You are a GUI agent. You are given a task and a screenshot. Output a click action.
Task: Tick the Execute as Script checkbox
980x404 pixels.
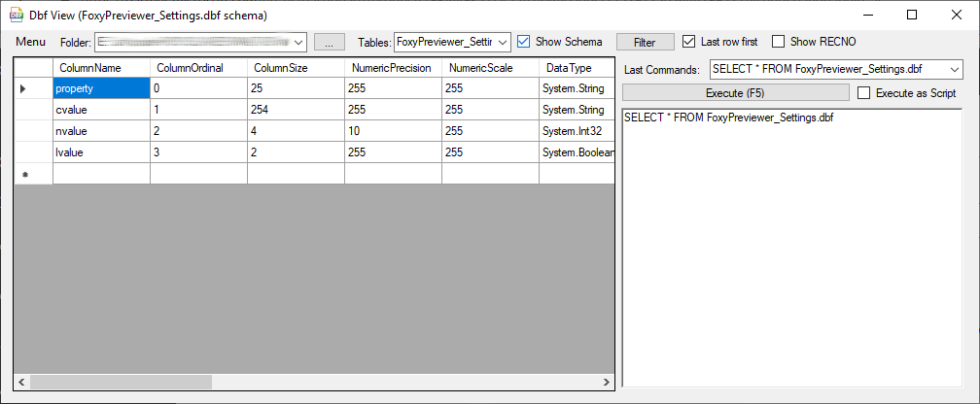863,93
